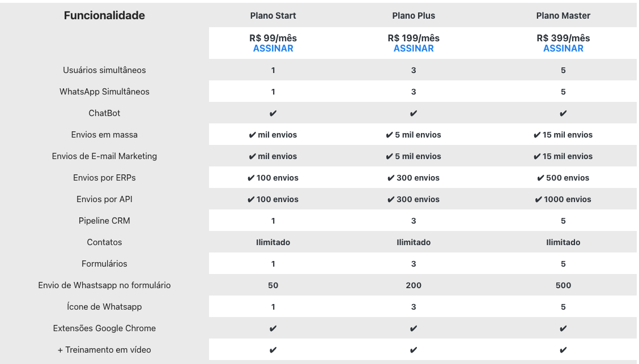Image resolution: width=639 pixels, height=364 pixels.
Task: Click the Pipeline CRM row label
Action: tap(104, 221)
